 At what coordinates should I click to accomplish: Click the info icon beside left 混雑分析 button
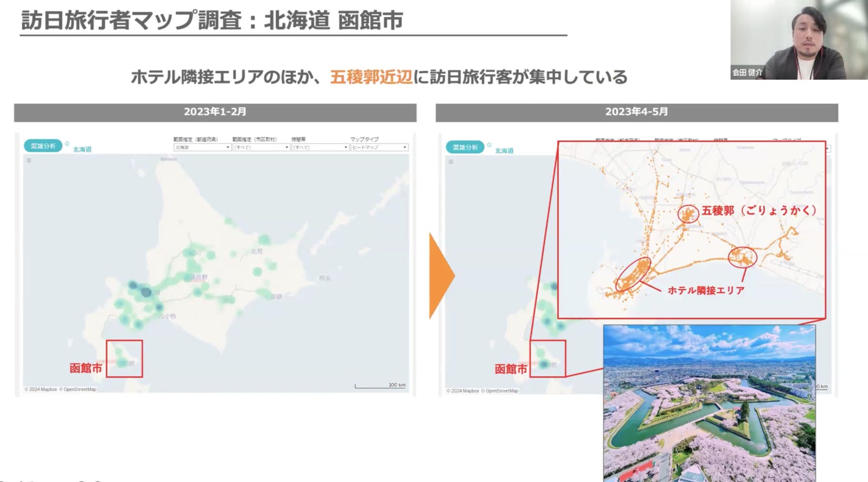67,144
